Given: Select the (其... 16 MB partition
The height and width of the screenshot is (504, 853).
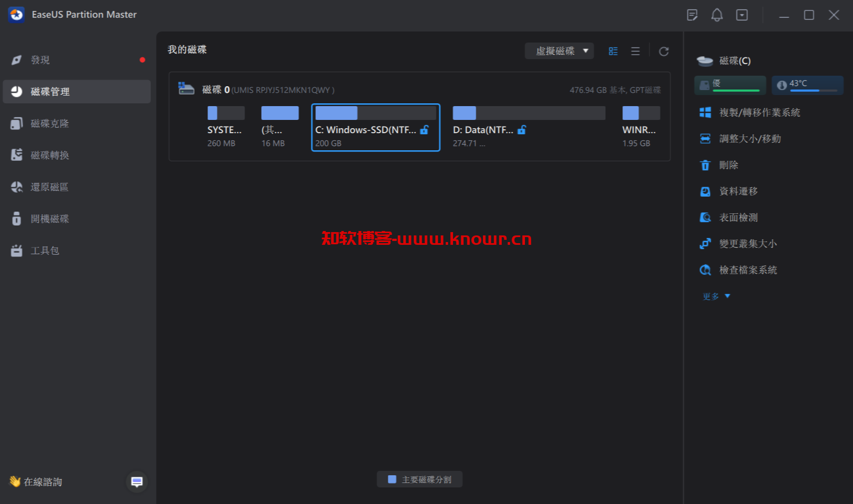Looking at the screenshot, I should click(280, 127).
